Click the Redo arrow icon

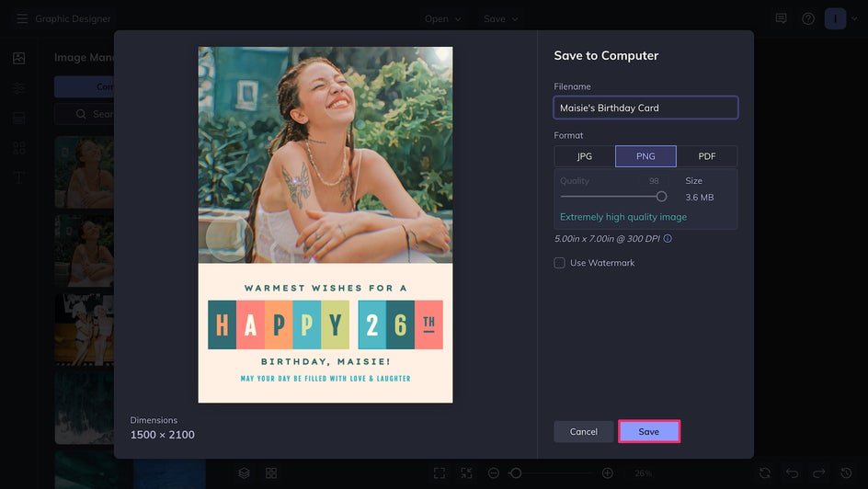click(x=819, y=473)
